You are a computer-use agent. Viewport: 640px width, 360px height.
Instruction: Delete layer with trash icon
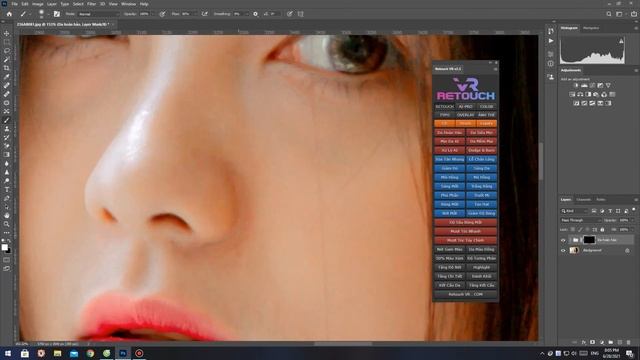coord(629,342)
